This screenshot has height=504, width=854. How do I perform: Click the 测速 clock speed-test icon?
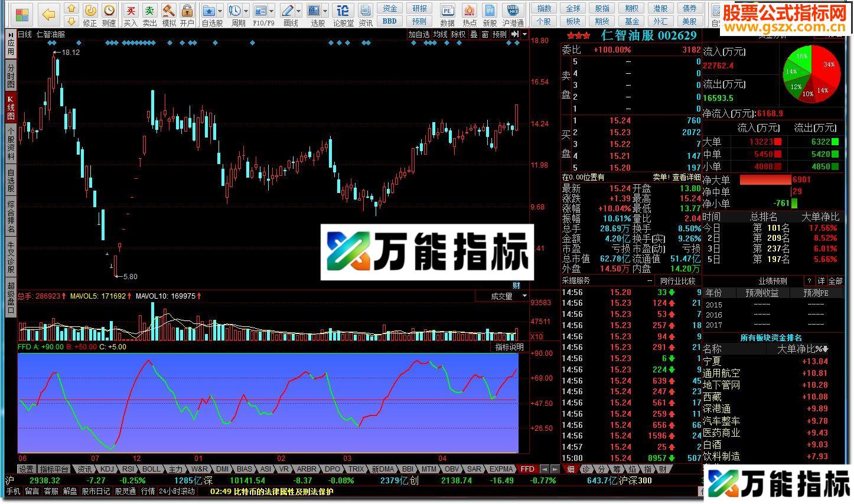tap(109, 15)
